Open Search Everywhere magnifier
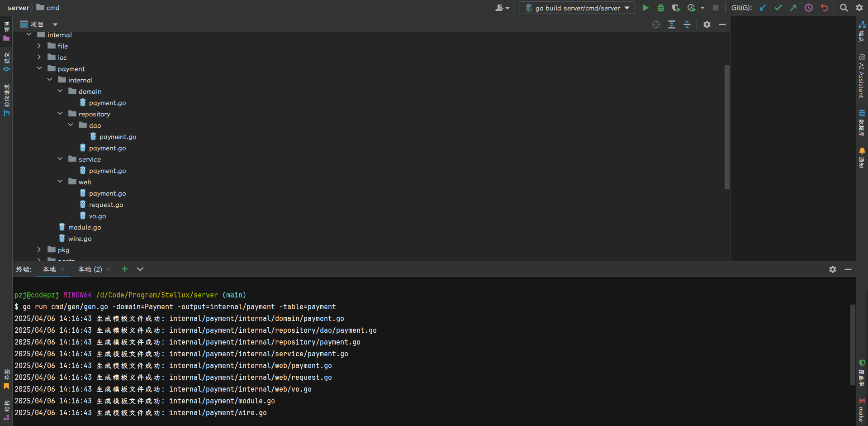 pos(844,8)
